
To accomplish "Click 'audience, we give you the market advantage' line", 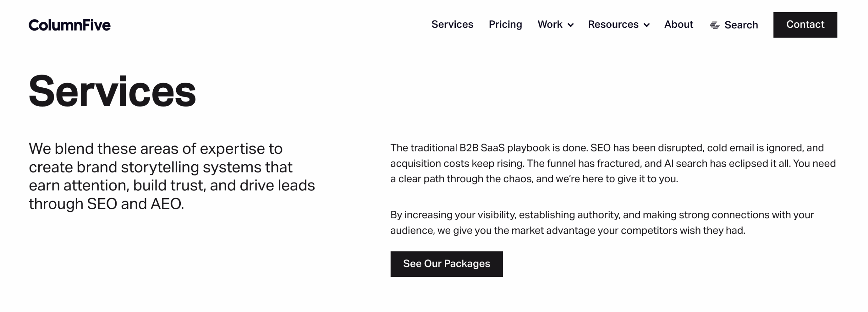I will 568,231.
